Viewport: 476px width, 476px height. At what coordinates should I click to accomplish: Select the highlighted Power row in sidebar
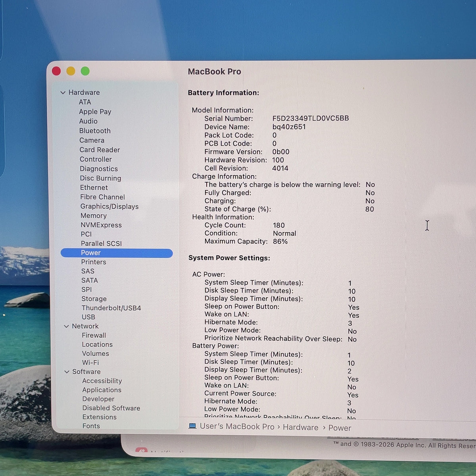pos(117,253)
